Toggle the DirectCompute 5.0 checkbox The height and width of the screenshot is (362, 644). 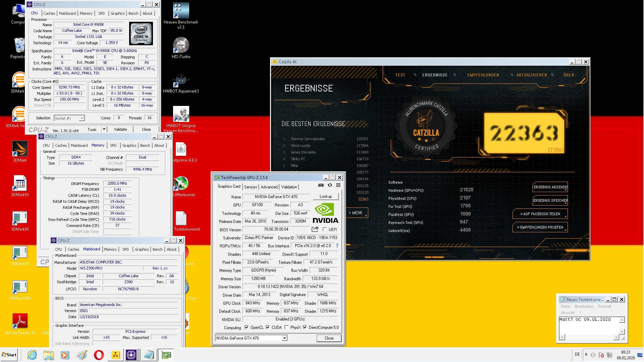point(305,327)
